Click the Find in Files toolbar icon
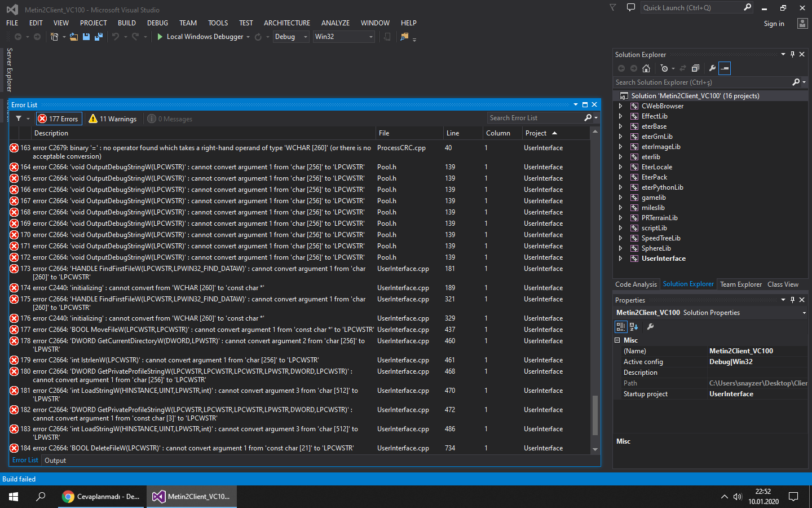The image size is (812, 508). tap(404, 37)
